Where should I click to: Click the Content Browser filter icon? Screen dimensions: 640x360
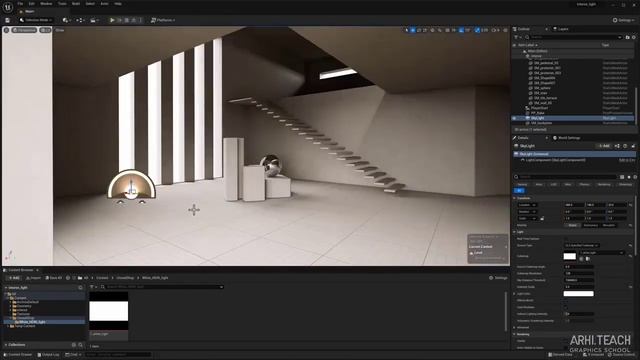pos(92,287)
